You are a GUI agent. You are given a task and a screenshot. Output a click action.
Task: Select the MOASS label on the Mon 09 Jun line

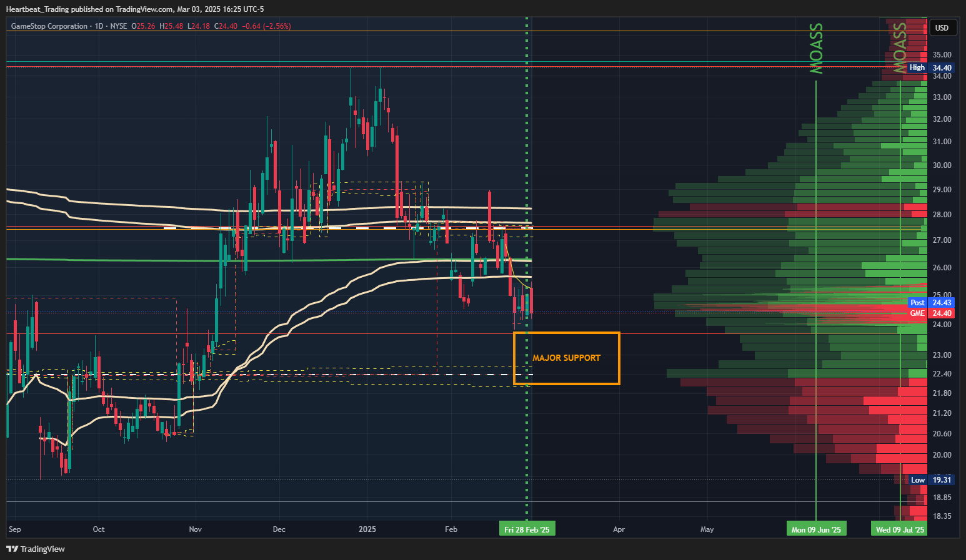click(x=816, y=49)
